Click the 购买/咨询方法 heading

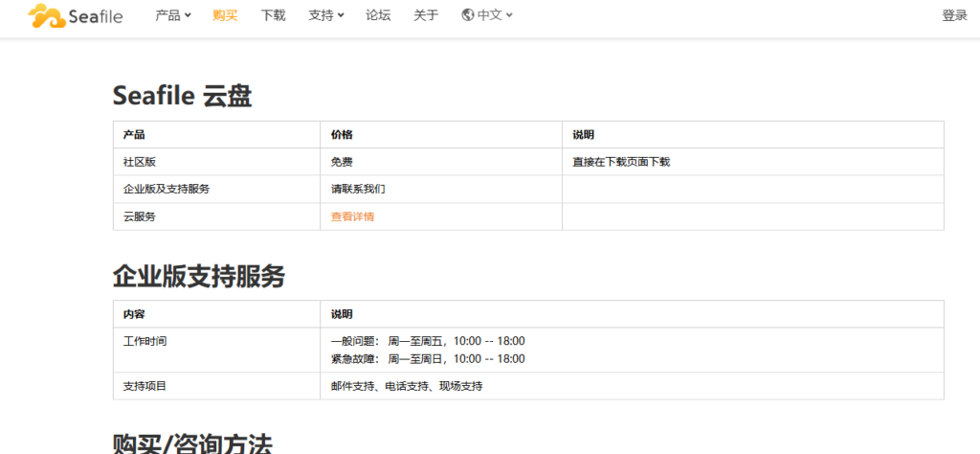click(192, 443)
